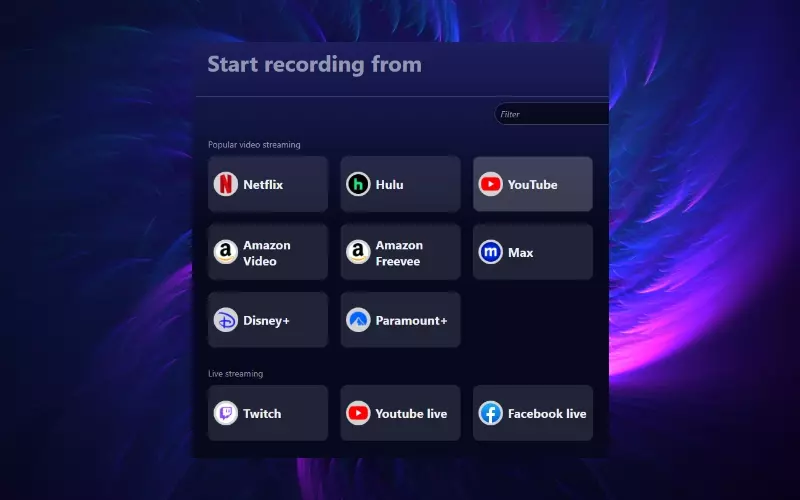Image resolution: width=800 pixels, height=500 pixels.
Task: Click the Start recording from title
Action: pos(314,65)
